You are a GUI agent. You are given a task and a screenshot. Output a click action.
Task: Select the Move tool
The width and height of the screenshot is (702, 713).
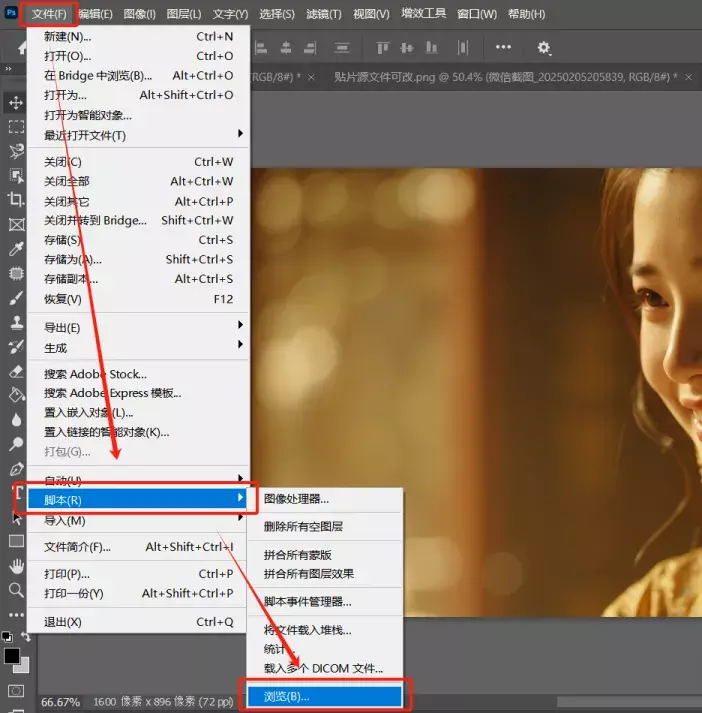coord(16,103)
